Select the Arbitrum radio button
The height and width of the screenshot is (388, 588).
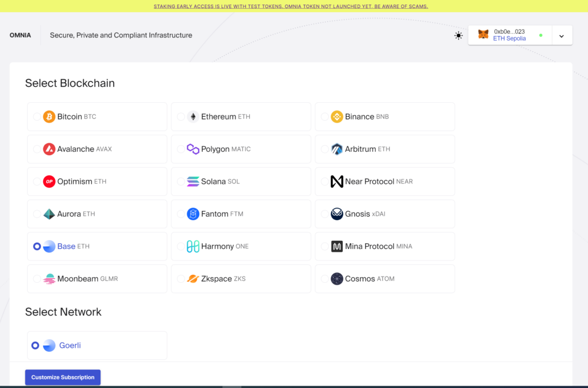click(x=325, y=149)
